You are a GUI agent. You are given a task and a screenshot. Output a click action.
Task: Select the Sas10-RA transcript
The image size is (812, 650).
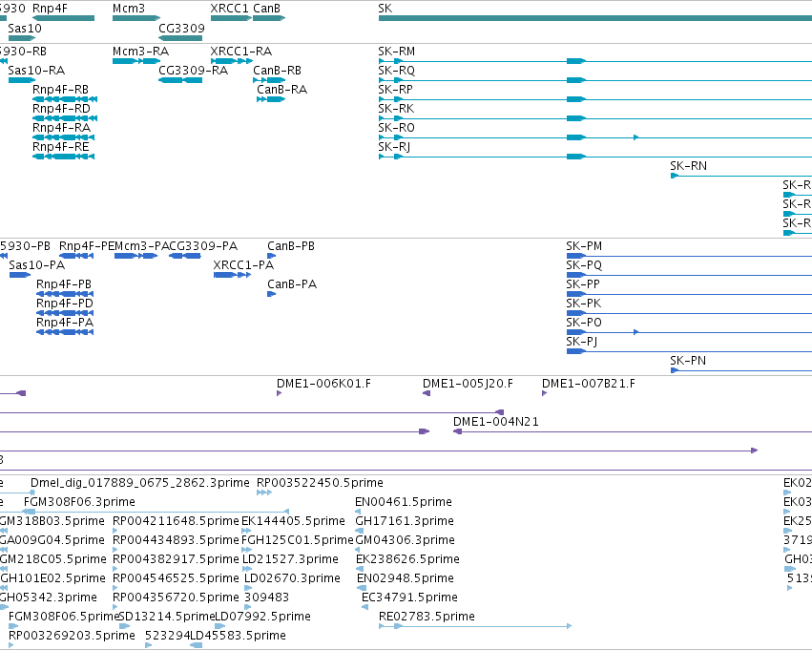[22, 80]
